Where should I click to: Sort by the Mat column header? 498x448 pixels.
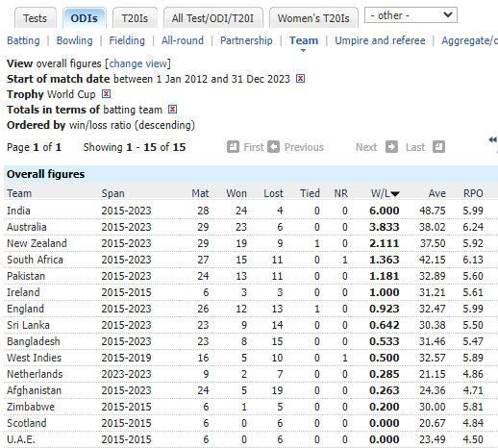200,193
